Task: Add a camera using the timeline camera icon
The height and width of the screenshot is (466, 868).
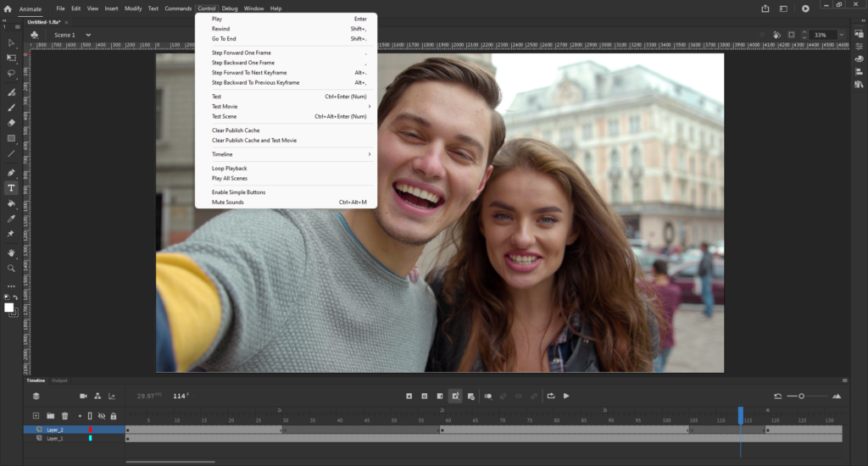Action: tap(83, 396)
